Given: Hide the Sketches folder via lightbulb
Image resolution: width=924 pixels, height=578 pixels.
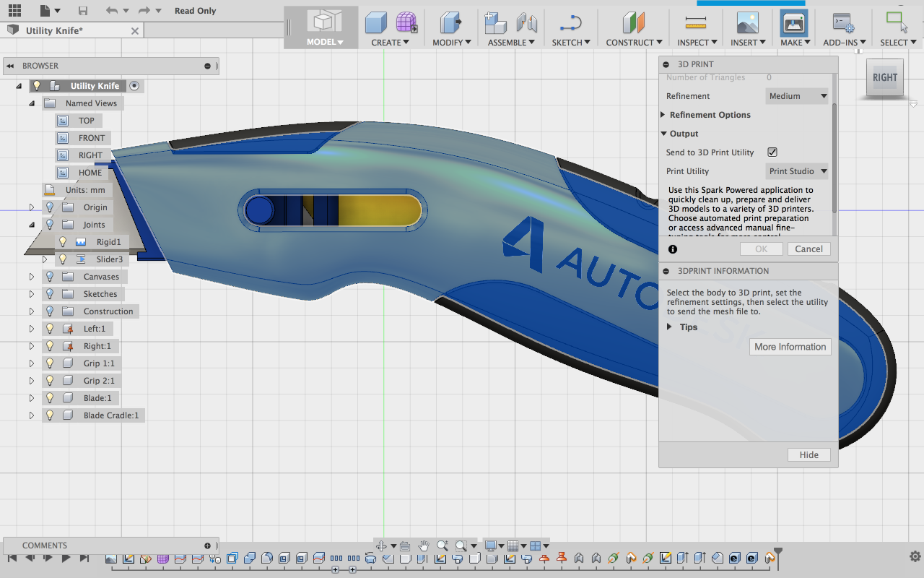Looking at the screenshot, I should pyautogui.click(x=50, y=294).
